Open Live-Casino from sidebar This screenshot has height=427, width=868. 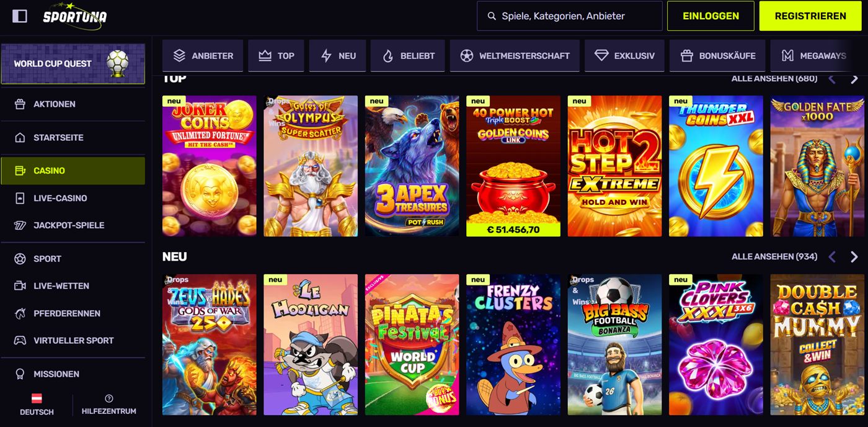[73, 198]
